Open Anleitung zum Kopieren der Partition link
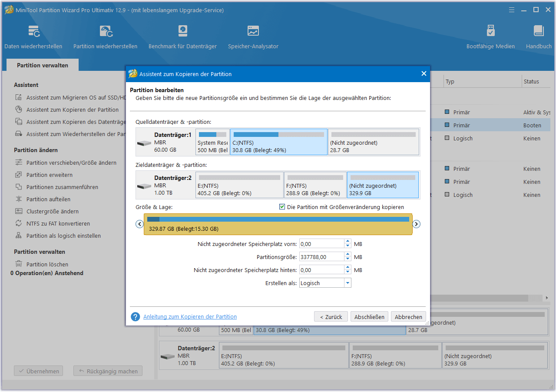556x392 pixels. tap(190, 317)
